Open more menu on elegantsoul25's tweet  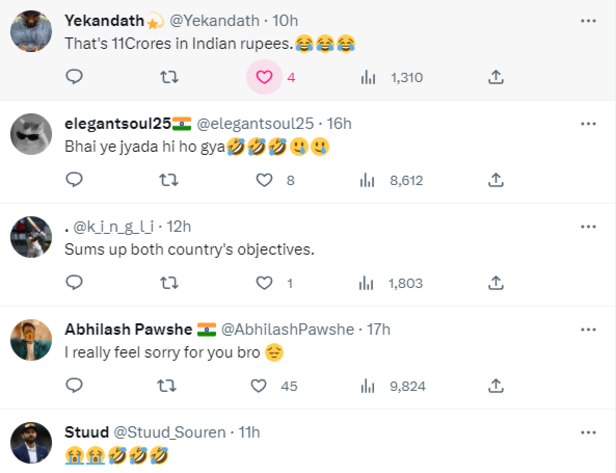click(x=588, y=124)
